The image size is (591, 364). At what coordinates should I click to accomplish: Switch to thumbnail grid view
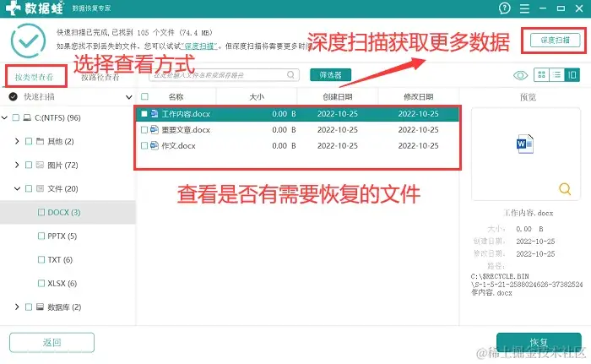[542, 74]
